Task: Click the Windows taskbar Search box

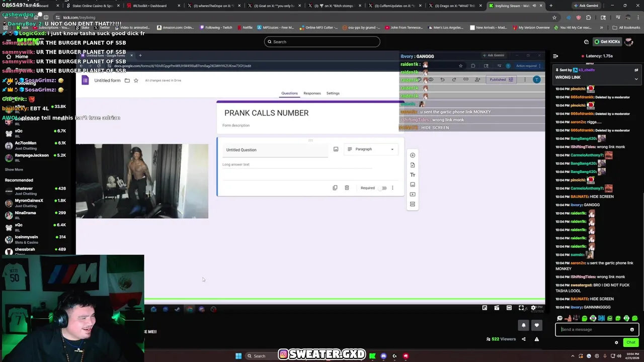Action: click(x=260, y=356)
